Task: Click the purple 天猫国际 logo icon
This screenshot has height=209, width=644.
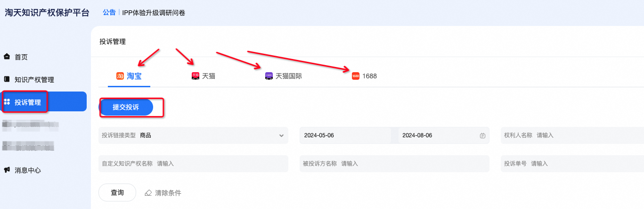Action: pos(269,76)
